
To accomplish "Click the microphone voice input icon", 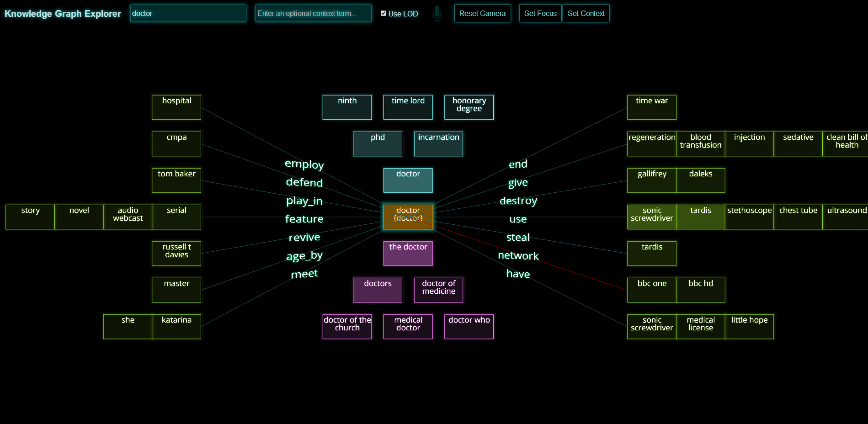I will click(x=437, y=14).
